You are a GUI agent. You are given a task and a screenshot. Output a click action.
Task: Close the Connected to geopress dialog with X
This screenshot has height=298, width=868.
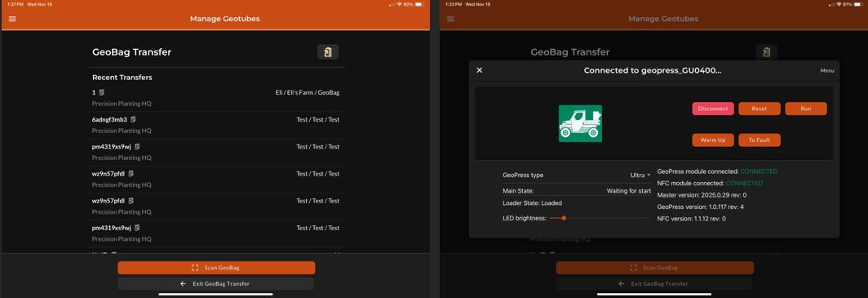tap(480, 70)
